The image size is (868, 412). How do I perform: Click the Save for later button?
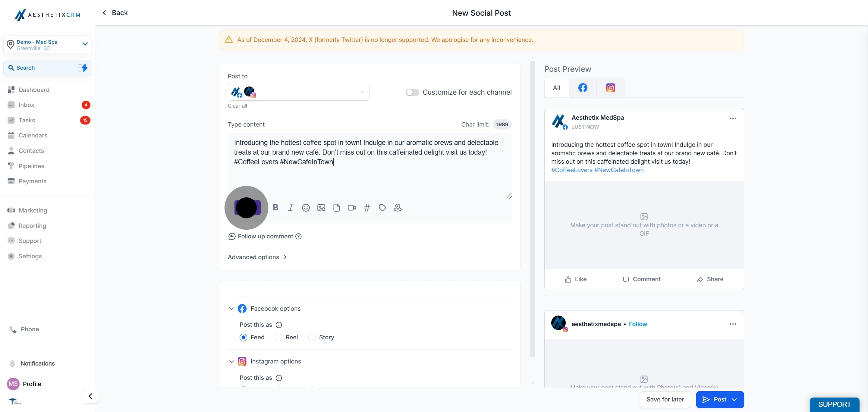pyautogui.click(x=665, y=399)
